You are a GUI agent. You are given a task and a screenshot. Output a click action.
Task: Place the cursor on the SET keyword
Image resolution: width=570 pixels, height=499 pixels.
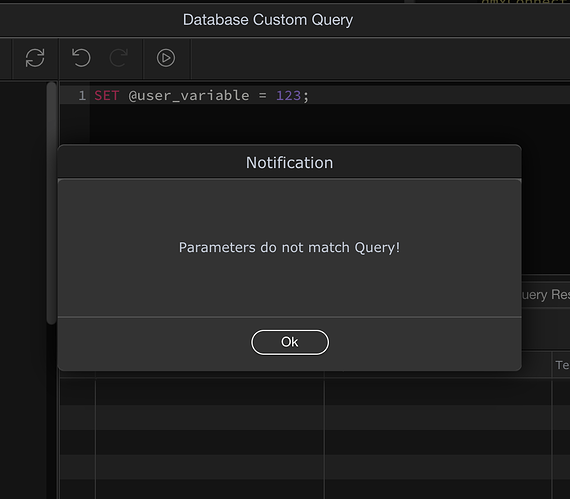point(107,96)
